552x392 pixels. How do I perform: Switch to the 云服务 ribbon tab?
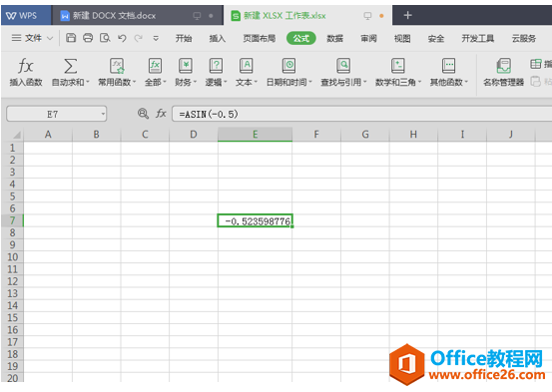coord(524,38)
